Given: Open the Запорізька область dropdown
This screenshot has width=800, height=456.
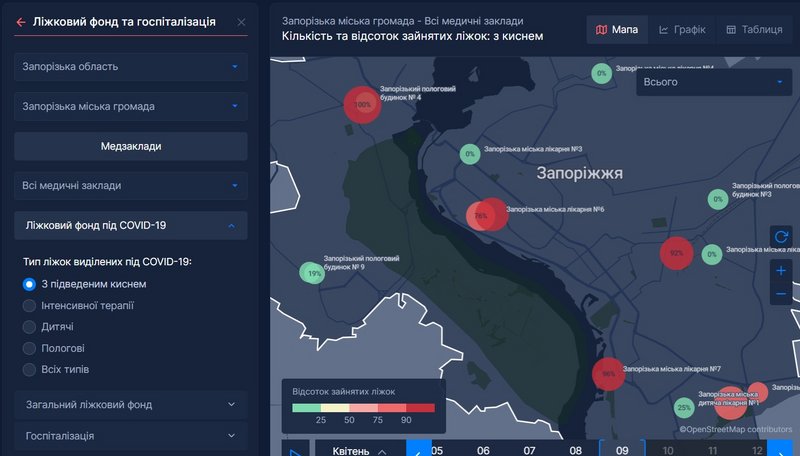Looking at the screenshot, I should point(130,66).
